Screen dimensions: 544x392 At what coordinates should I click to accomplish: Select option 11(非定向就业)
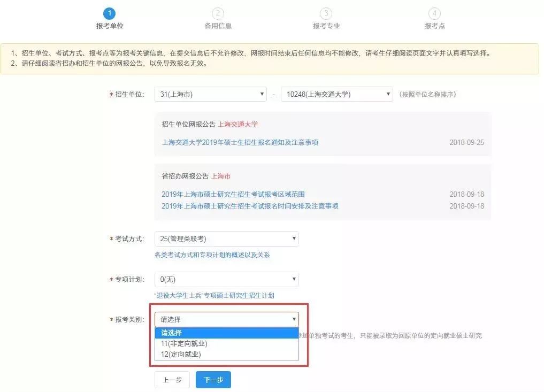(x=184, y=343)
